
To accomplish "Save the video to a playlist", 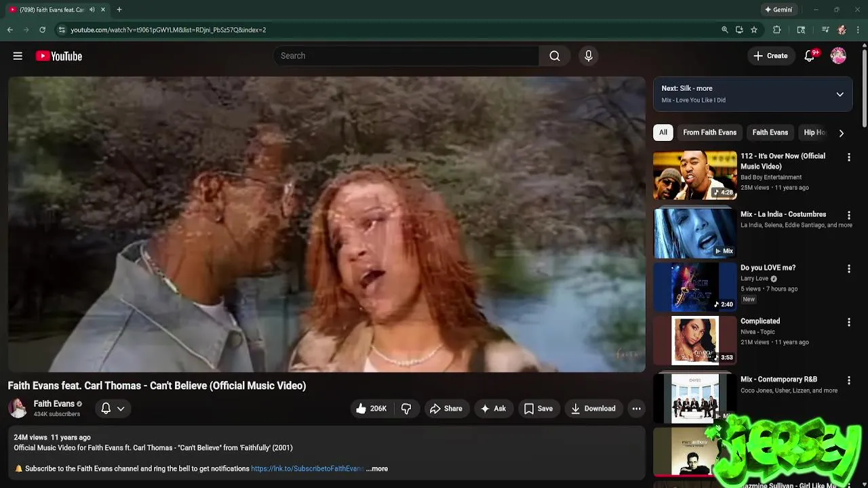I will (538, 409).
